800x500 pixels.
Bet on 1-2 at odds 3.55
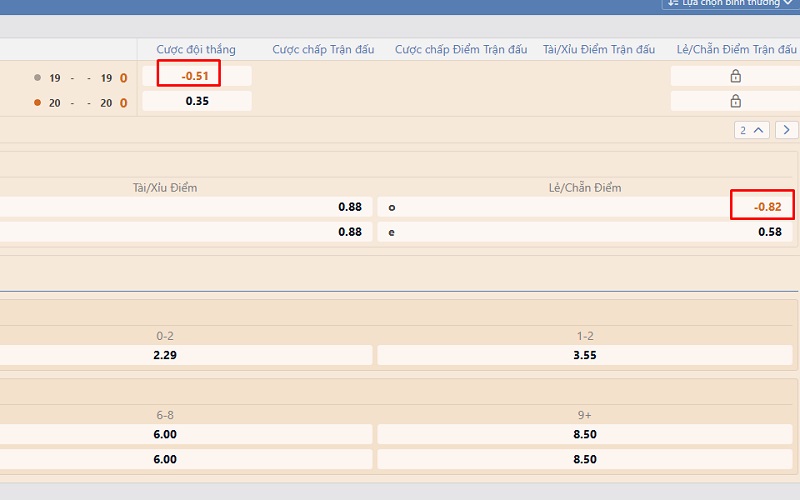click(587, 355)
